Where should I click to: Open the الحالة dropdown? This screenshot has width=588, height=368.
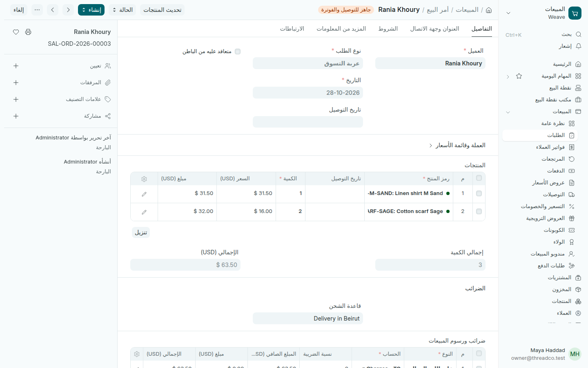(x=122, y=10)
